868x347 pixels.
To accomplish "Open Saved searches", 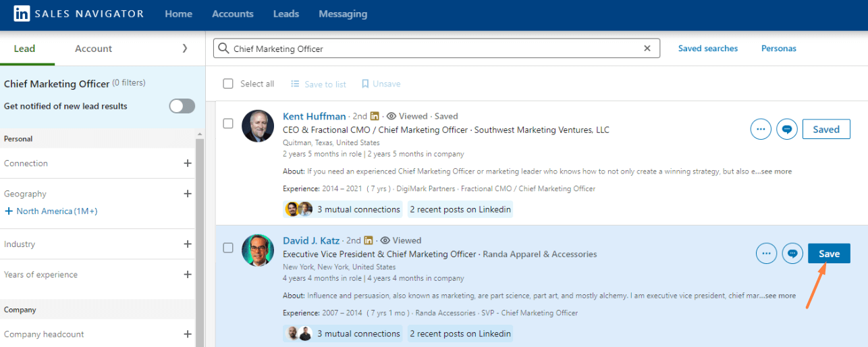I will (x=708, y=49).
